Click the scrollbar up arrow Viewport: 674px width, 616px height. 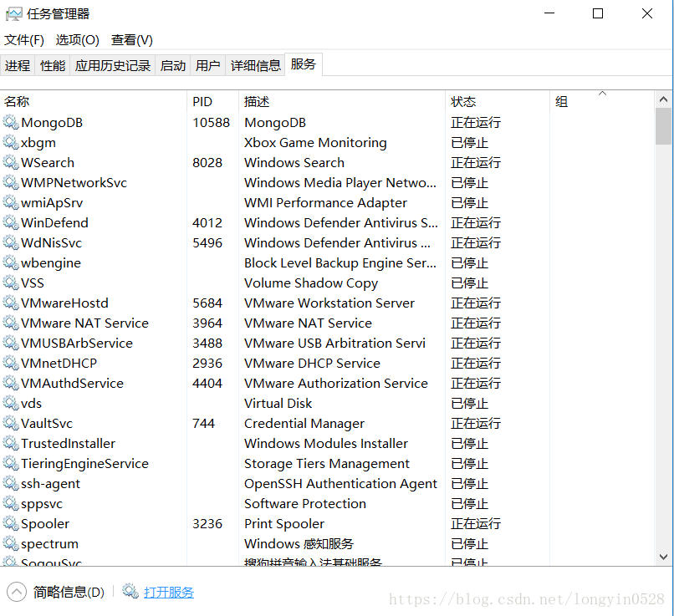(x=664, y=99)
